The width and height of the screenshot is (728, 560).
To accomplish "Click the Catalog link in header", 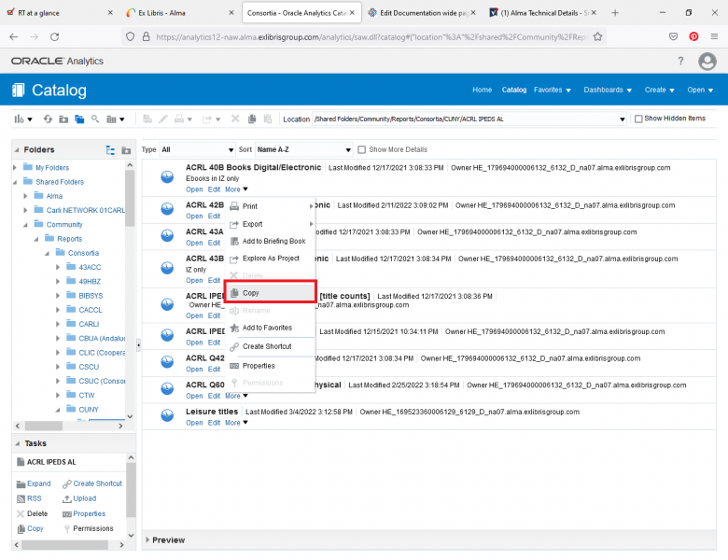I will [514, 90].
